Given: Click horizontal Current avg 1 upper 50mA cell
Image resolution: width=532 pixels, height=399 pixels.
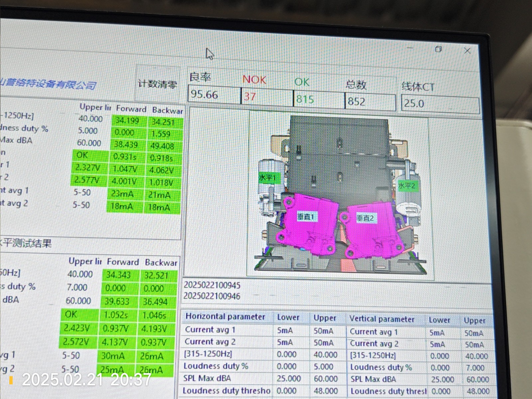Looking at the screenshot, I should 323,331.
